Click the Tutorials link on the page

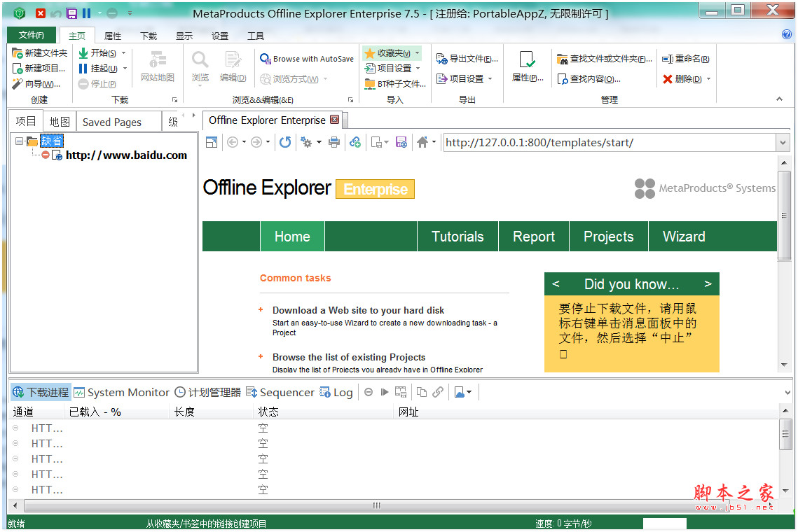[458, 237]
